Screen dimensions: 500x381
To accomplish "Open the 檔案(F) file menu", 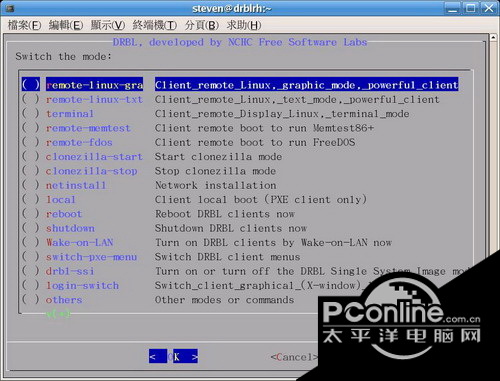I will click(x=24, y=25).
